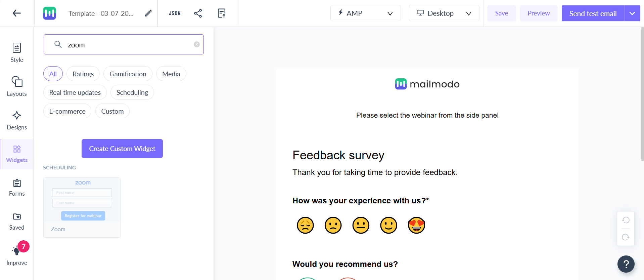
Task: Open the JSON editor icon
Action: (x=175, y=13)
